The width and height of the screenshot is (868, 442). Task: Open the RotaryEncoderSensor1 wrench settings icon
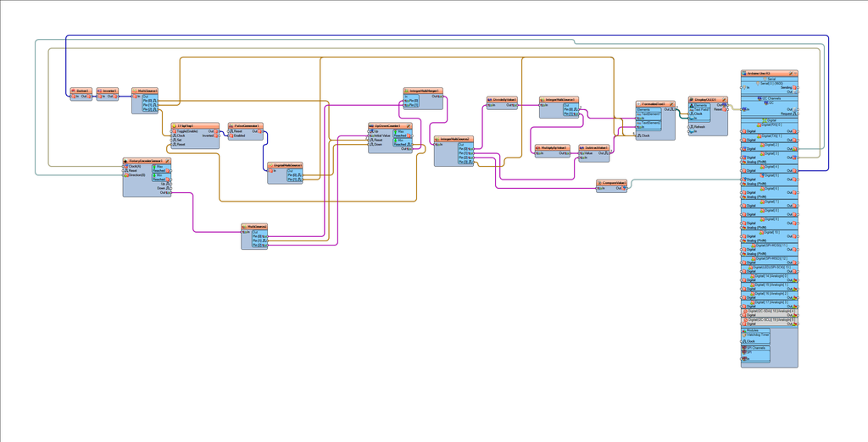[168, 161]
